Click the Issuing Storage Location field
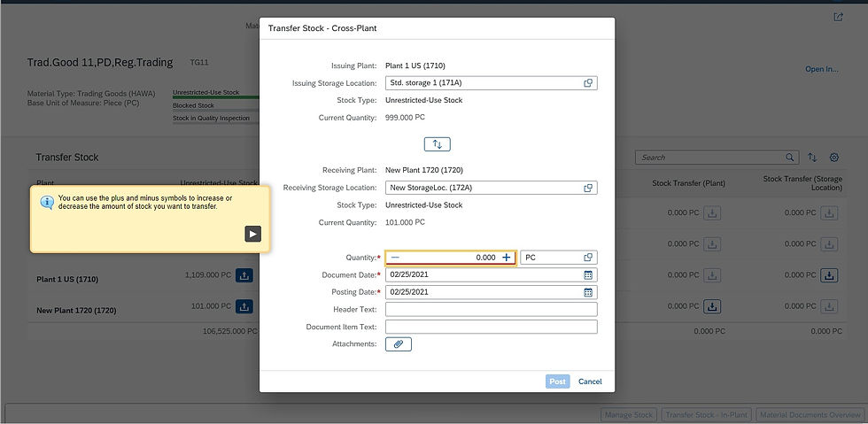The height and width of the screenshot is (424, 868). pos(491,83)
